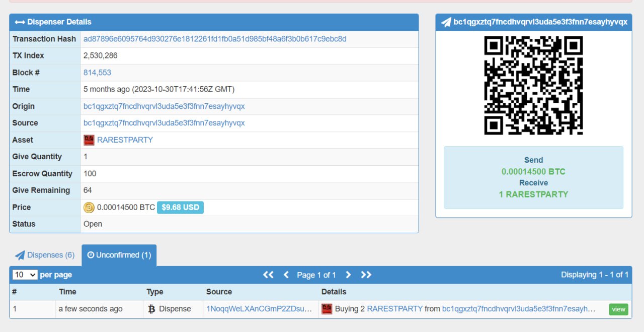The height and width of the screenshot is (332, 644).
Task: Click the Displaying 1 - 1 of 1 text
Action: pos(595,275)
